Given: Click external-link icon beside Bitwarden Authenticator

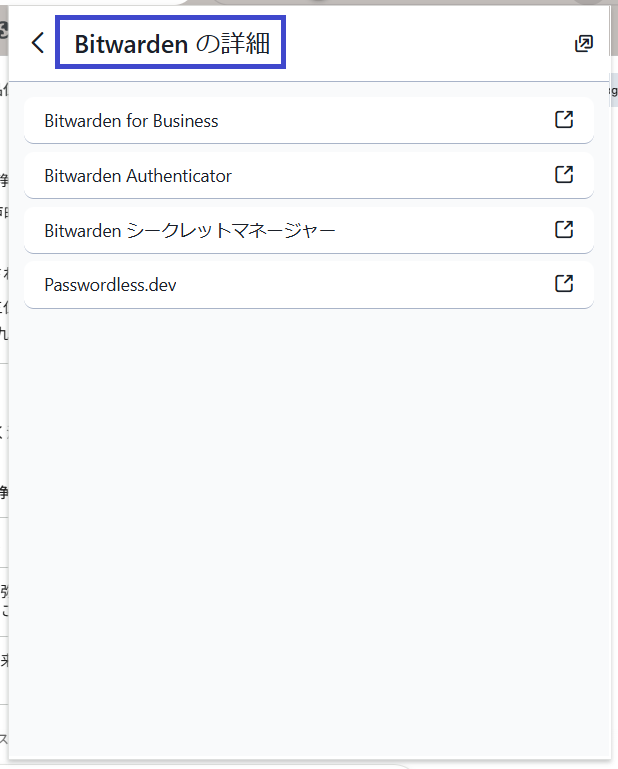Looking at the screenshot, I should pos(564,175).
